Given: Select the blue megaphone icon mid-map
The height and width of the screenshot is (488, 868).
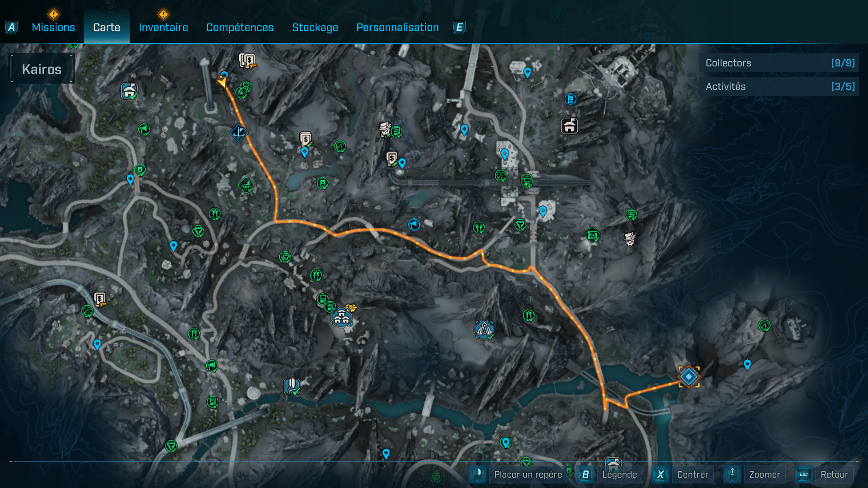Looking at the screenshot, I should tap(414, 224).
